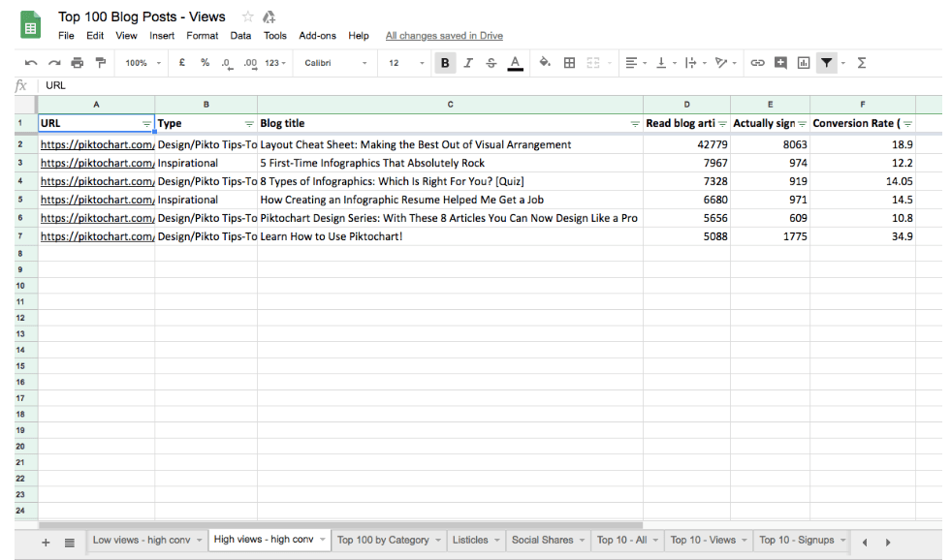Select column C header

(450, 105)
